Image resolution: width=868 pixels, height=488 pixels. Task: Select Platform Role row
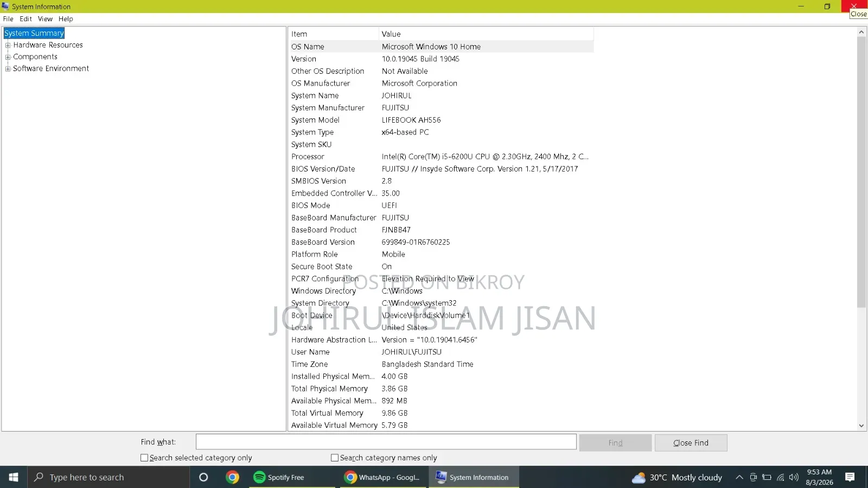tap(441, 254)
